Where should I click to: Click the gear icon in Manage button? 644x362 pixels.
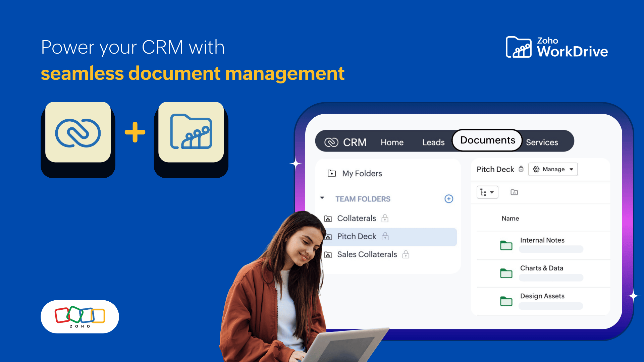point(536,169)
